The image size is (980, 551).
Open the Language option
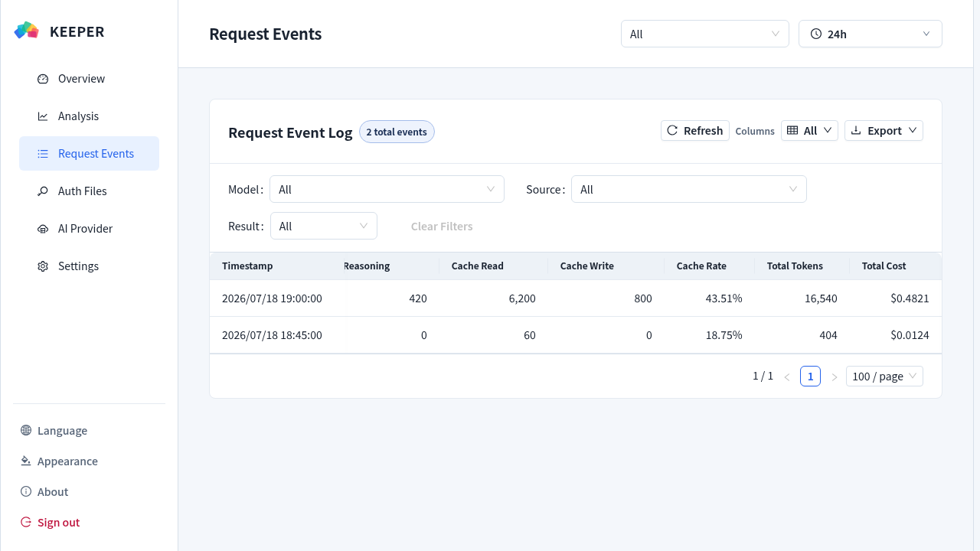click(x=62, y=430)
